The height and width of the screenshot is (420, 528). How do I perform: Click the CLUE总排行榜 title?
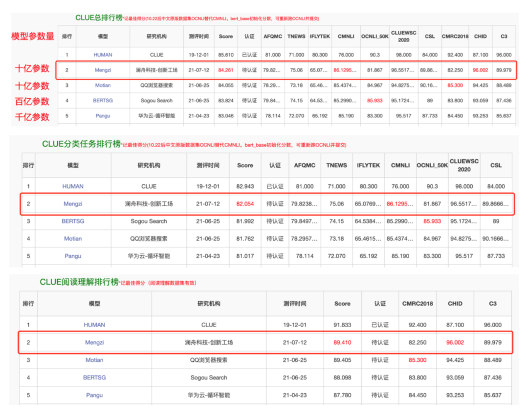99,18
